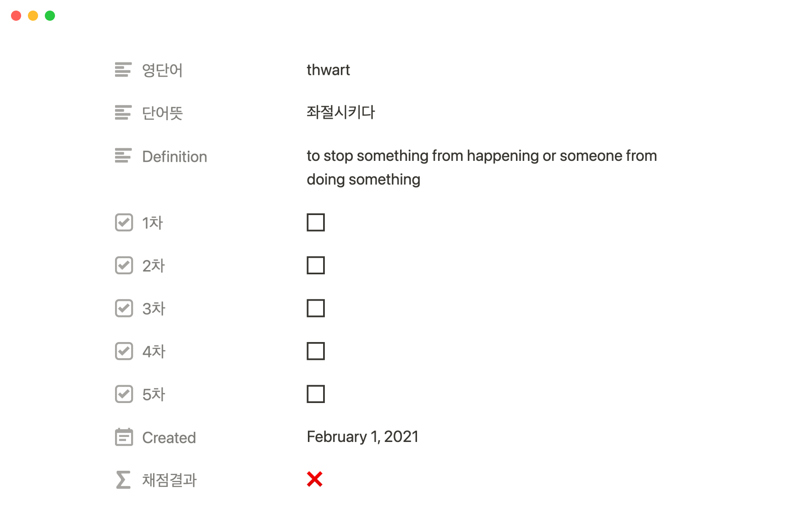Click the text icon next to Definition

click(x=123, y=156)
